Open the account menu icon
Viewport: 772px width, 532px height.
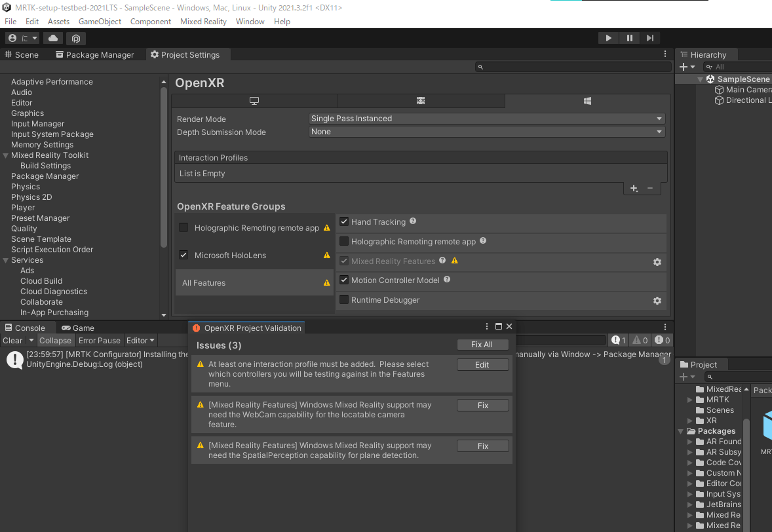coord(23,38)
